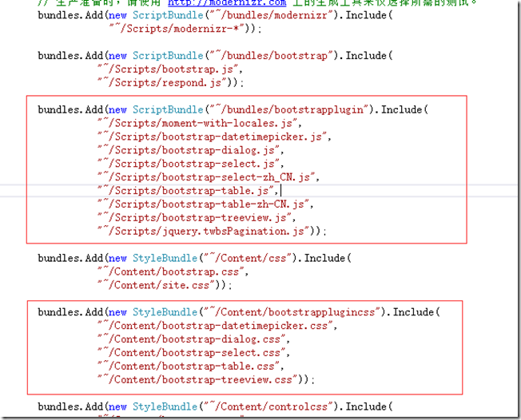Click ScriptBundle in the bootstrapplugin line
The image size is (521, 420).
click(x=168, y=110)
